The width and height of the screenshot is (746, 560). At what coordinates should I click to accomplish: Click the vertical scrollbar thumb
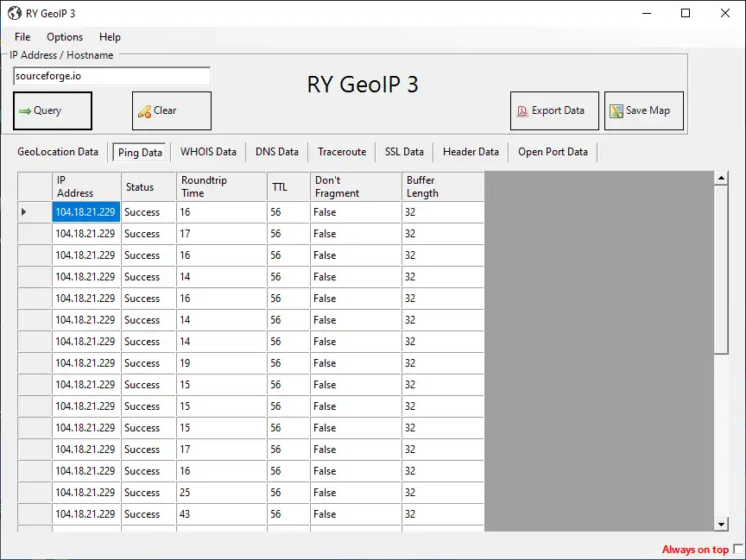tap(721, 270)
